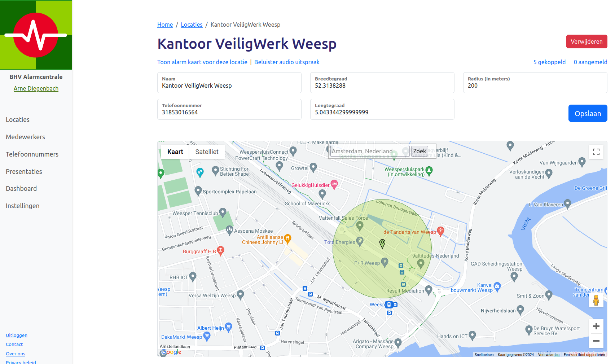
Task: Open Toon alarm kaart voor deze locatie
Action: 202,62
